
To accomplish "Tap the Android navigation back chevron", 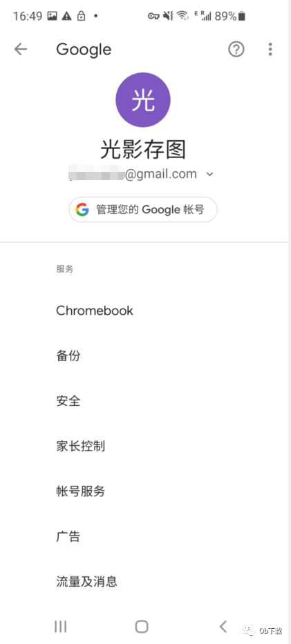I will point(223,627).
